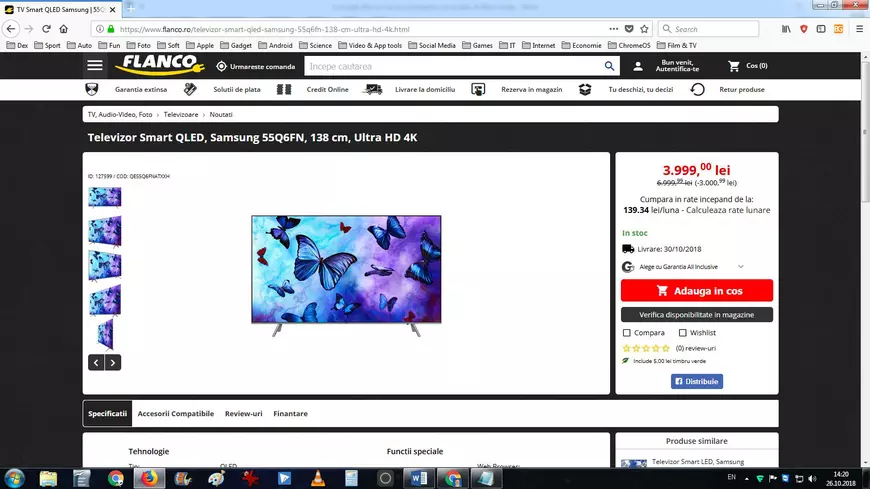Click the next thumbnail arrow
870x489 pixels.
point(113,363)
